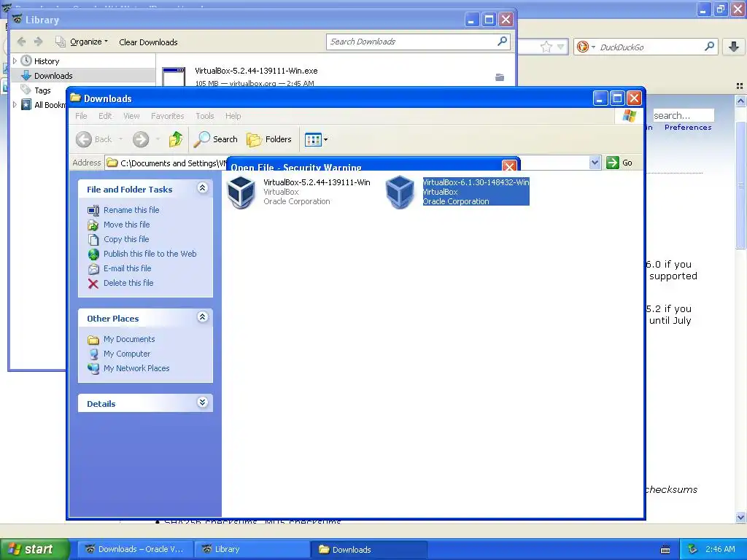Expand the address bar dropdown
The width and height of the screenshot is (747, 560).
[595, 163]
